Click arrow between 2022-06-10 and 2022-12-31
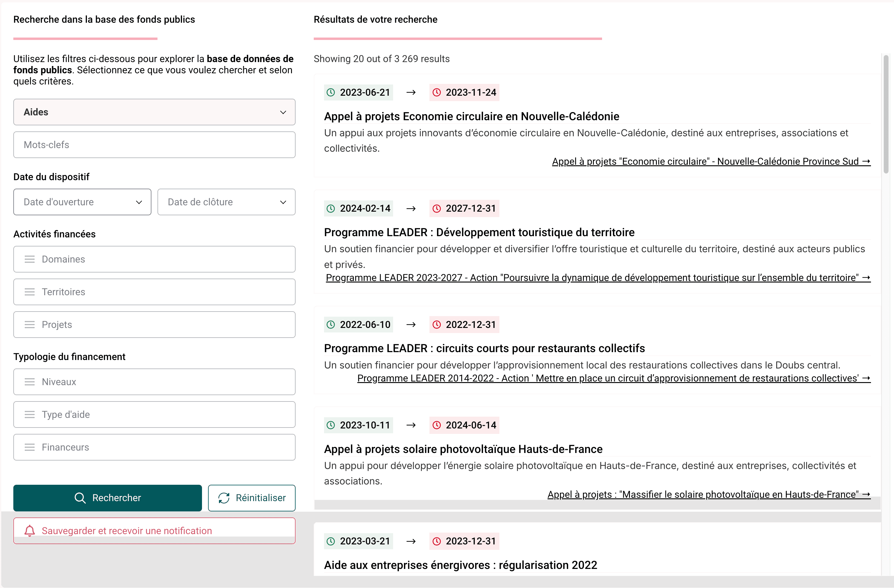This screenshot has height=588, width=894. coord(411,324)
